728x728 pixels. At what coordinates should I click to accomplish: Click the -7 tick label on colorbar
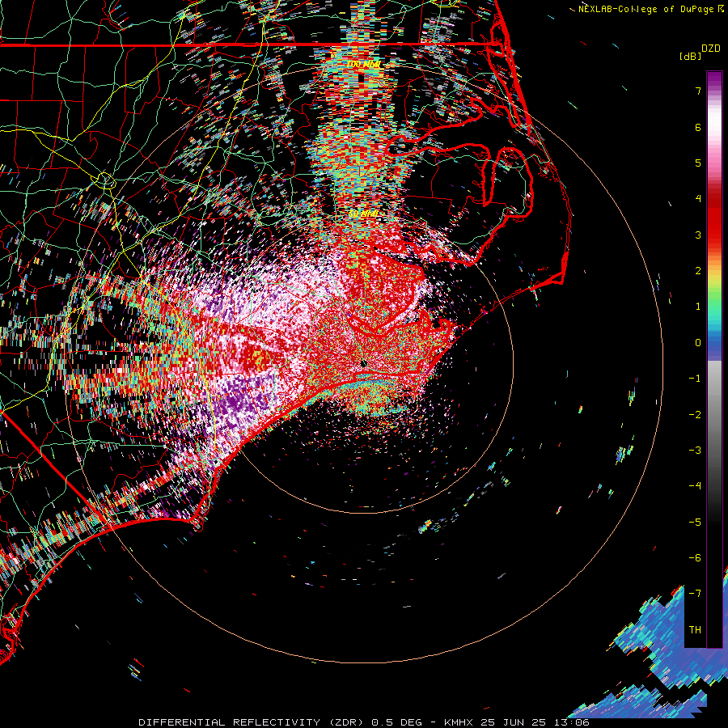pos(695,594)
